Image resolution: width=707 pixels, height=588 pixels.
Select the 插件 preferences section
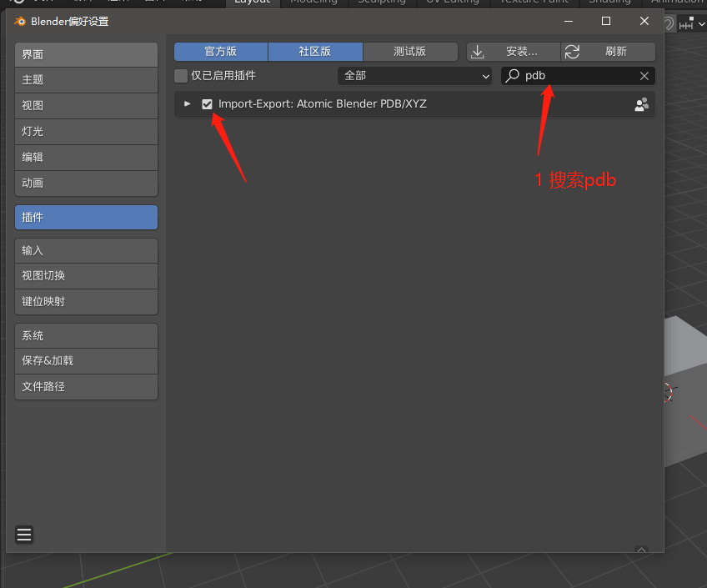86,218
